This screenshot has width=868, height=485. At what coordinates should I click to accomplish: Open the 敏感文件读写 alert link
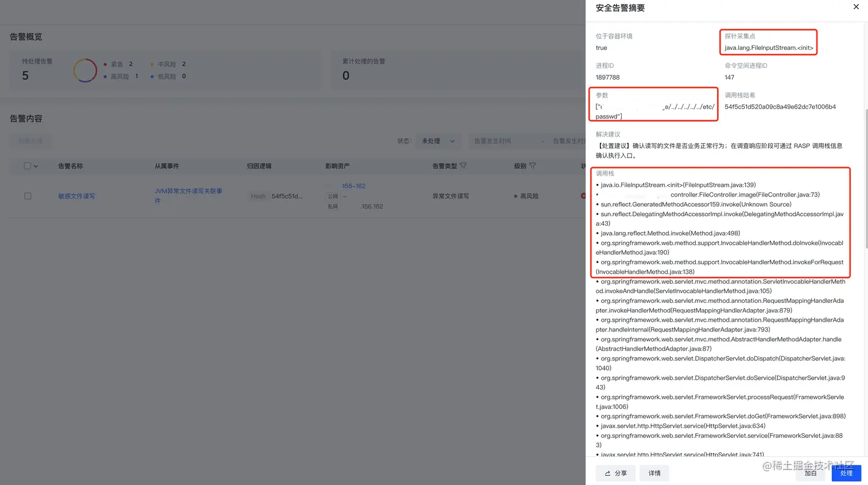(x=76, y=196)
